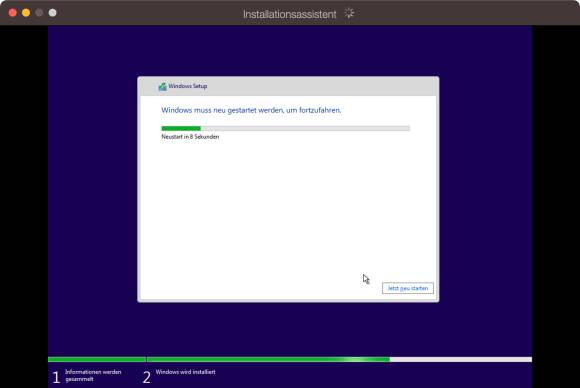This screenshot has width=580, height=388.
Task: Click the Installationsassistent window title
Action: [290, 14]
